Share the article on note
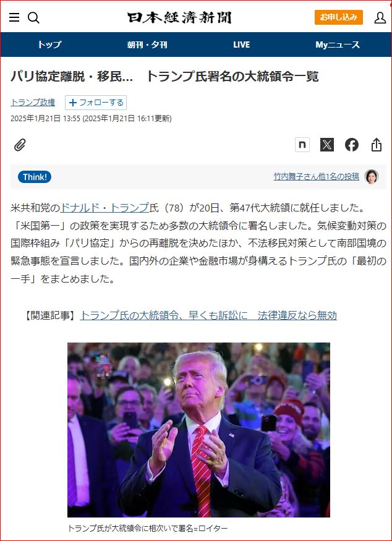The width and height of the screenshot is (392, 541). (x=302, y=145)
